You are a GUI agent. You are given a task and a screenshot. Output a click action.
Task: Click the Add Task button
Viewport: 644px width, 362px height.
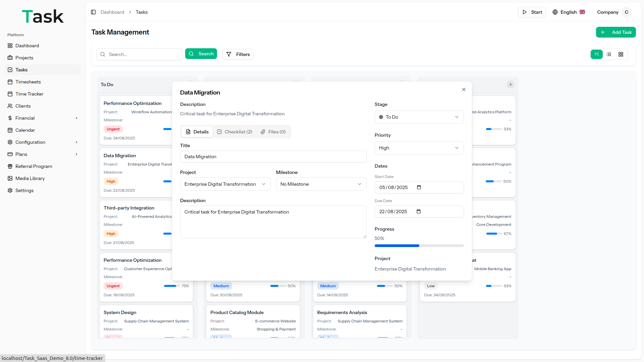click(x=616, y=32)
